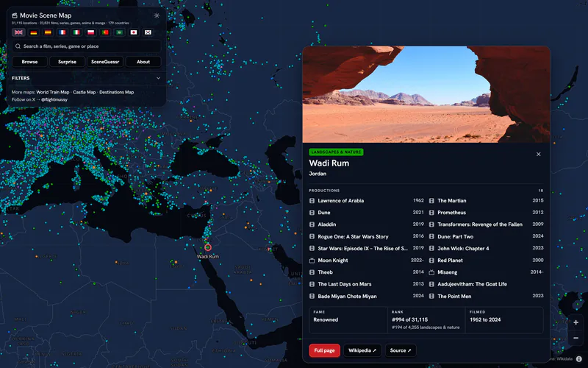The width and height of the screenshot is (588, 368).
Task: Select Star Wars: Episode IX entry
Action: (x=366, y=248)
